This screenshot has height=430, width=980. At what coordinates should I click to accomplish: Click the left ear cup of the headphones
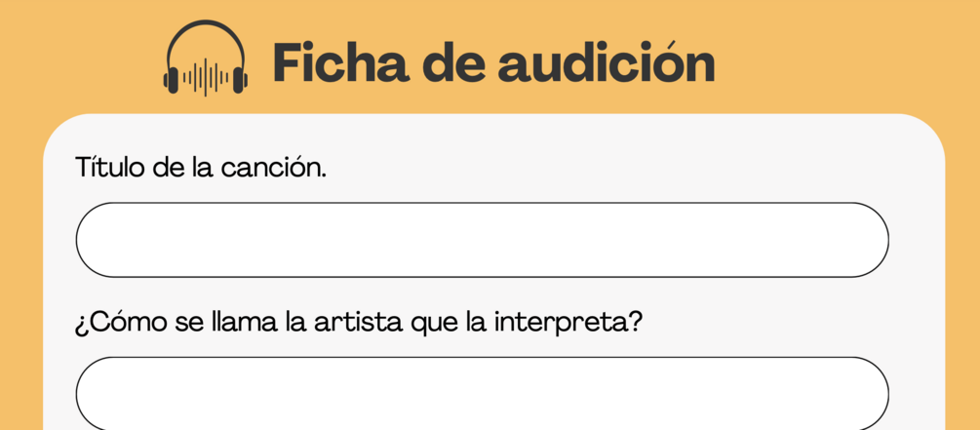172,79
